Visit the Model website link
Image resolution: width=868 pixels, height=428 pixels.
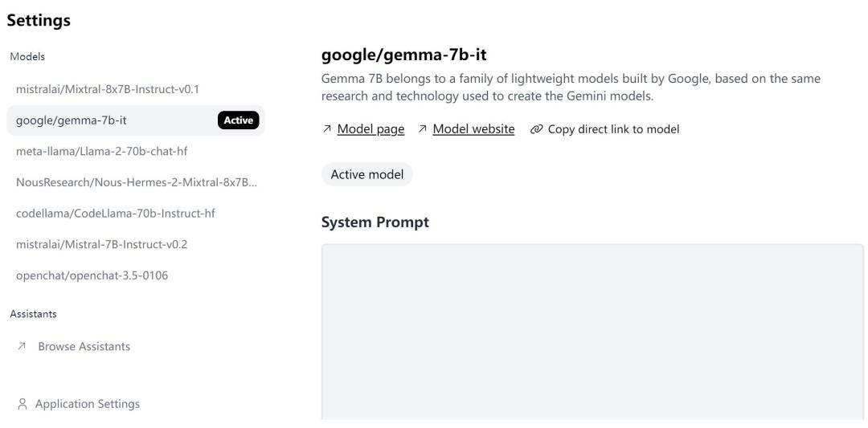[x=473, y=129]
